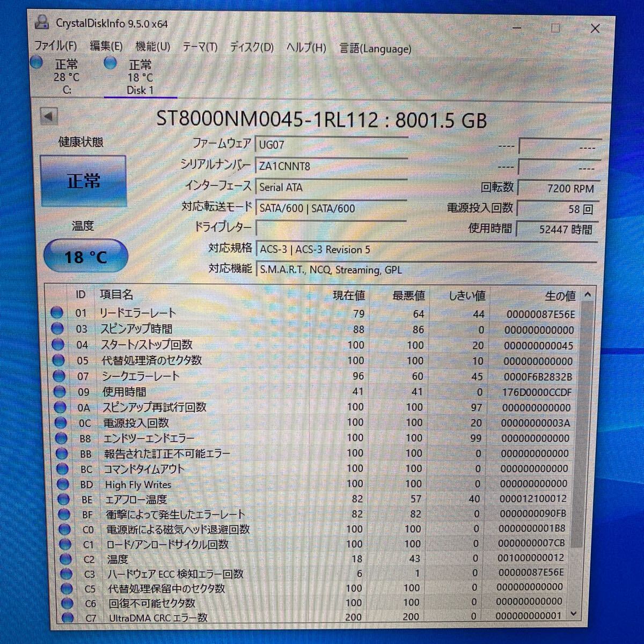644x644 pixels.
Task: Click the 最悪値 column header
Action: pyautogui.click(x=408, y=296)
